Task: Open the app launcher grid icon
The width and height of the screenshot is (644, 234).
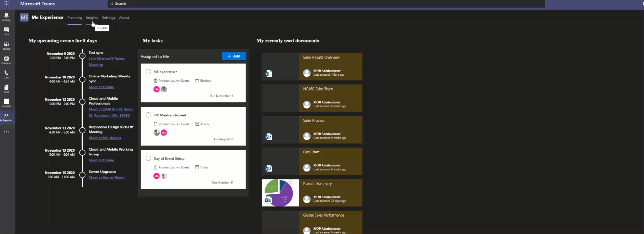Action: tap(6, 3)
